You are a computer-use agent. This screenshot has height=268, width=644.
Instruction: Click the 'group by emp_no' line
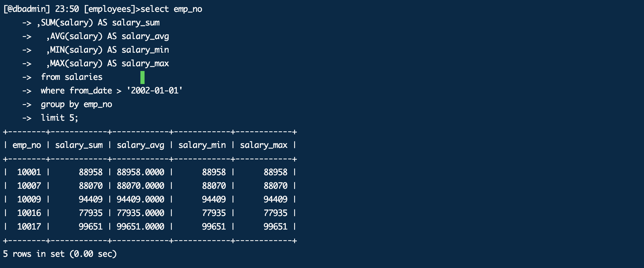point(76,104)
